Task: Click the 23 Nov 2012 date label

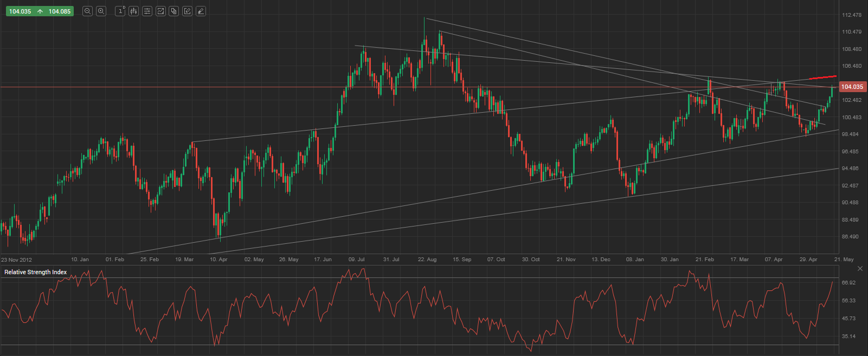Action: point(17,260)
